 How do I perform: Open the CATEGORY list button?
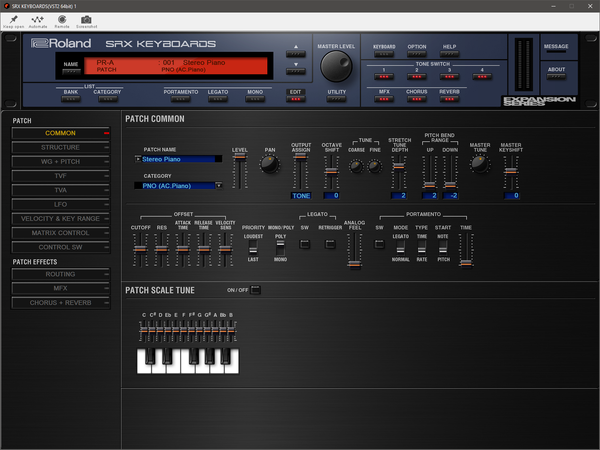point(108,99)
